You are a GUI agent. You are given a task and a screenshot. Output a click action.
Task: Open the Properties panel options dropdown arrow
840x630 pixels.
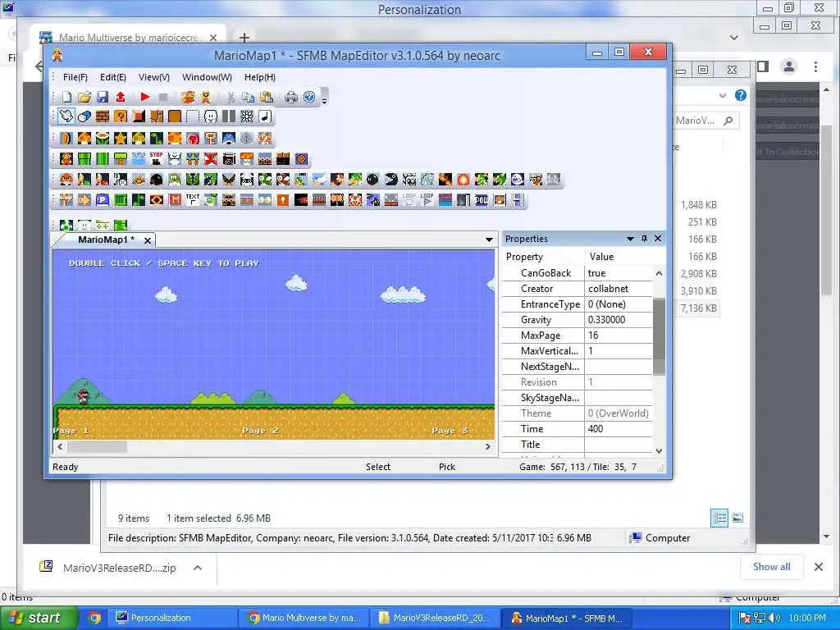tap(630, 239)
